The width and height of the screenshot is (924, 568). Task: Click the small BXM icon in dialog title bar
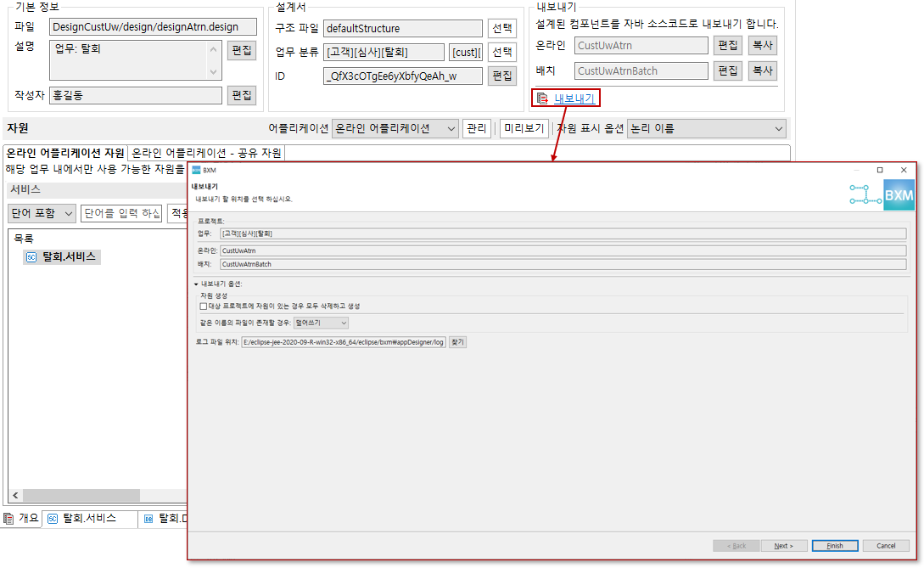point(196,170)
